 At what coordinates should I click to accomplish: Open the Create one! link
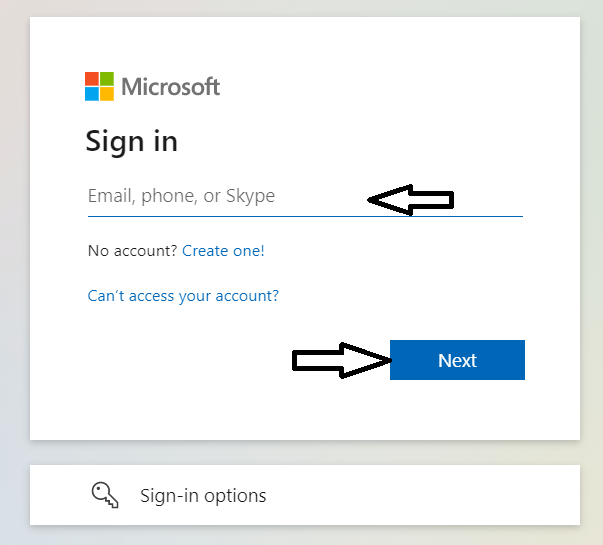[x=223, y=251]
